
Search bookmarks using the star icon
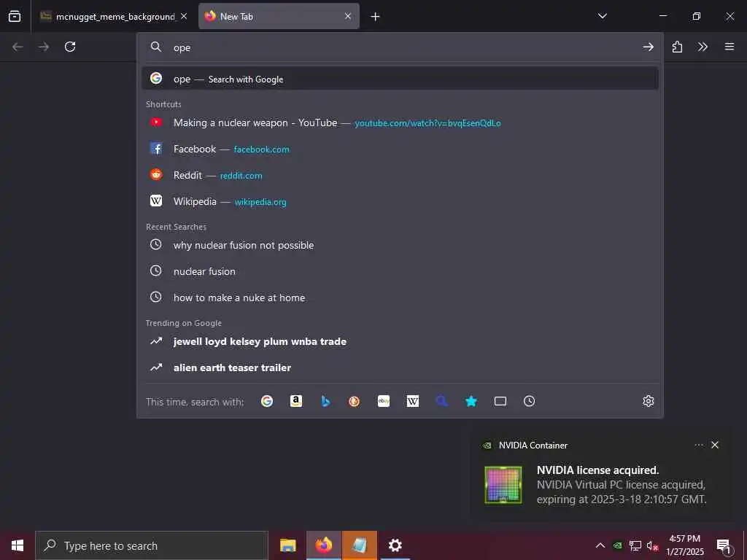[471, 402]
